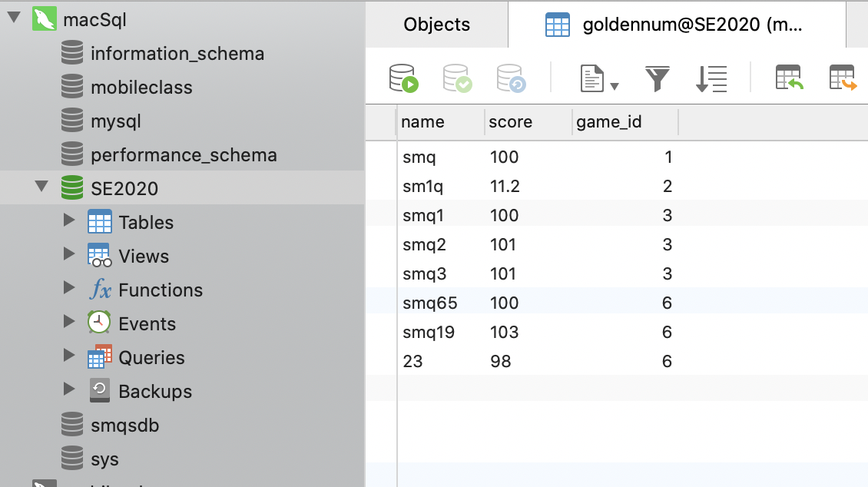Viewport: 868px width, 487px height.
Task: Click the Backups icon in sidebar
Action: click(x=100, y=391)
